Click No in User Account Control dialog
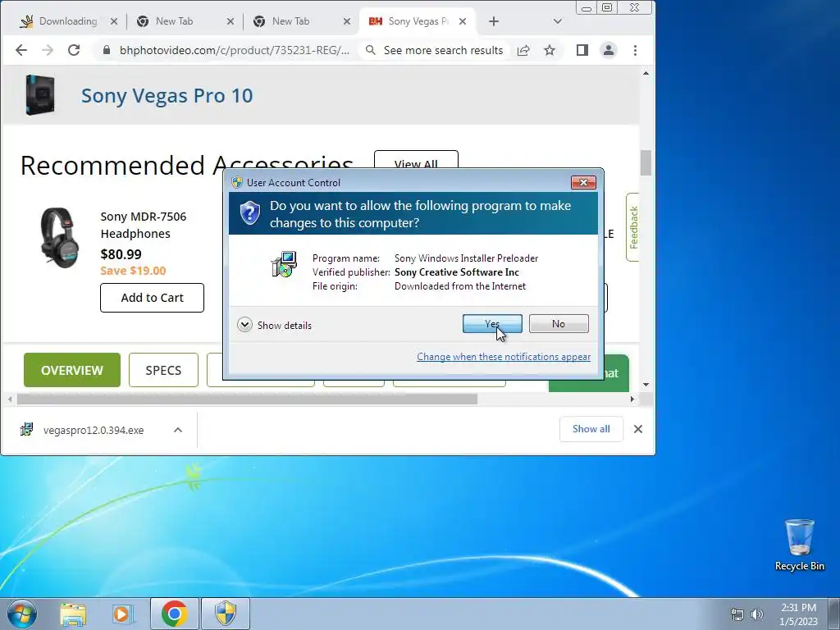Viewport: 840px width, 630px height. [558, 323]
